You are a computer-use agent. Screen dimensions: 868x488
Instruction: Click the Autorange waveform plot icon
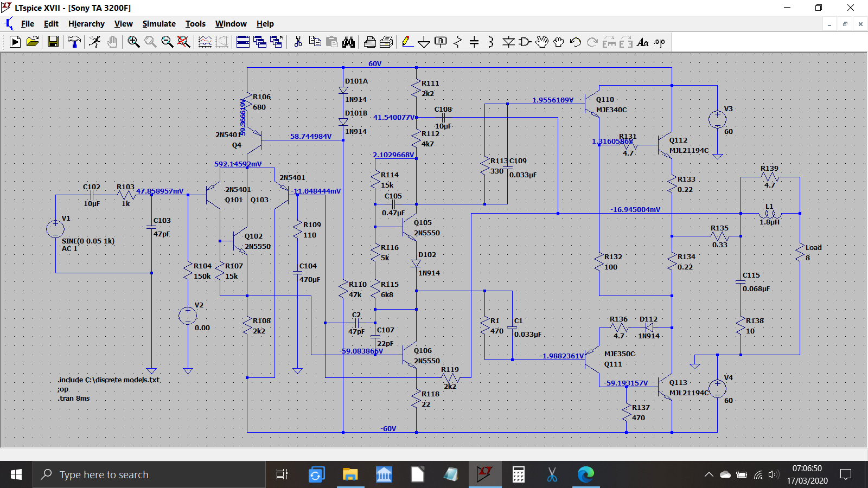(x=205, y=42)
